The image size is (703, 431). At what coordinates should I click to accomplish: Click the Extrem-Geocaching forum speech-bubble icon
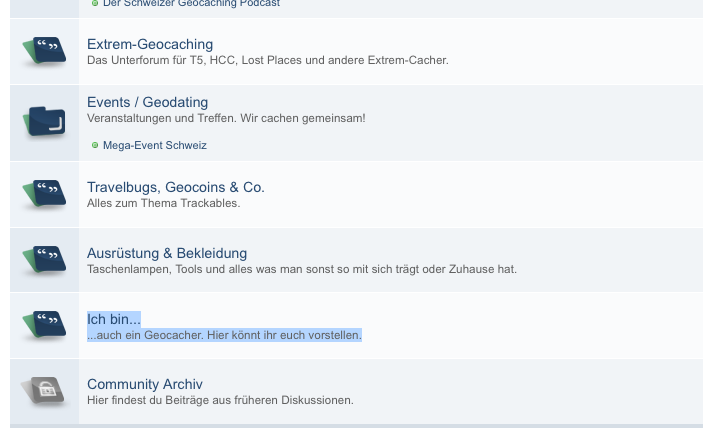pyautogui.click(x=44, y=51)
